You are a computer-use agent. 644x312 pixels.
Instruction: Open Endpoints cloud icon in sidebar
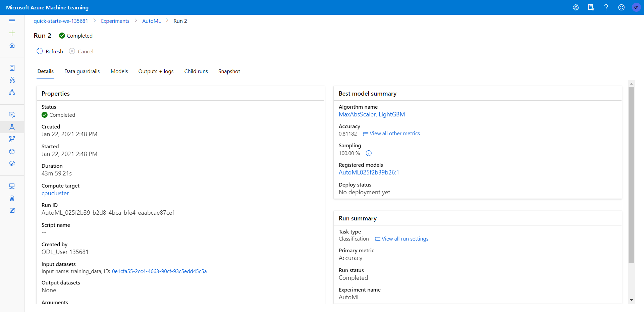click(12, 163)
